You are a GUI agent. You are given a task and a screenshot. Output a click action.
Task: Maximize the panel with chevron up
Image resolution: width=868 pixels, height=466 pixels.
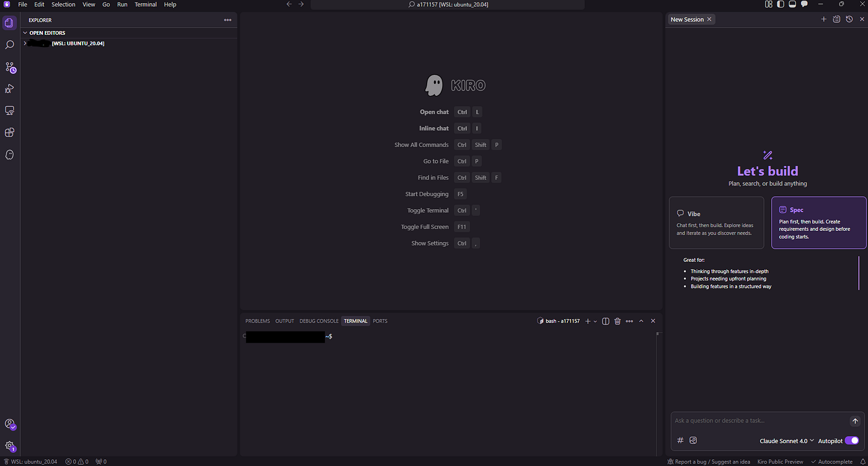tap(641, 321)
